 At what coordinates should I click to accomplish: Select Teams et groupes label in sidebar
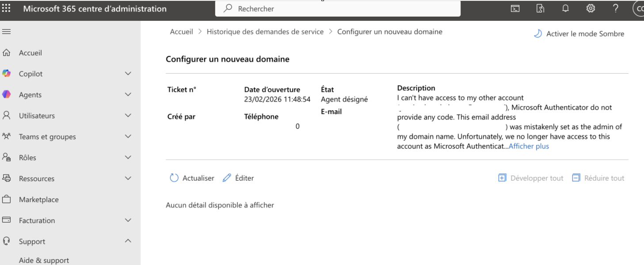coord(47,137)
